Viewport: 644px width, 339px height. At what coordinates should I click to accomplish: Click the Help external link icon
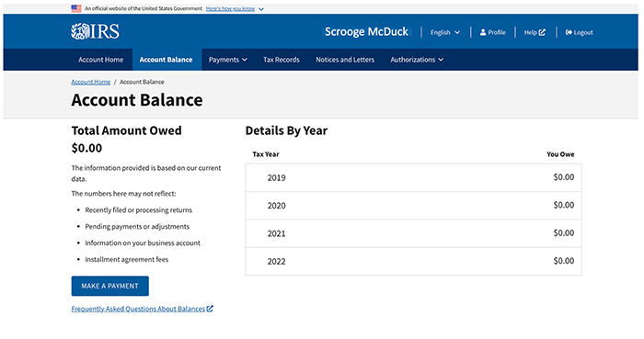click(542, 32)
